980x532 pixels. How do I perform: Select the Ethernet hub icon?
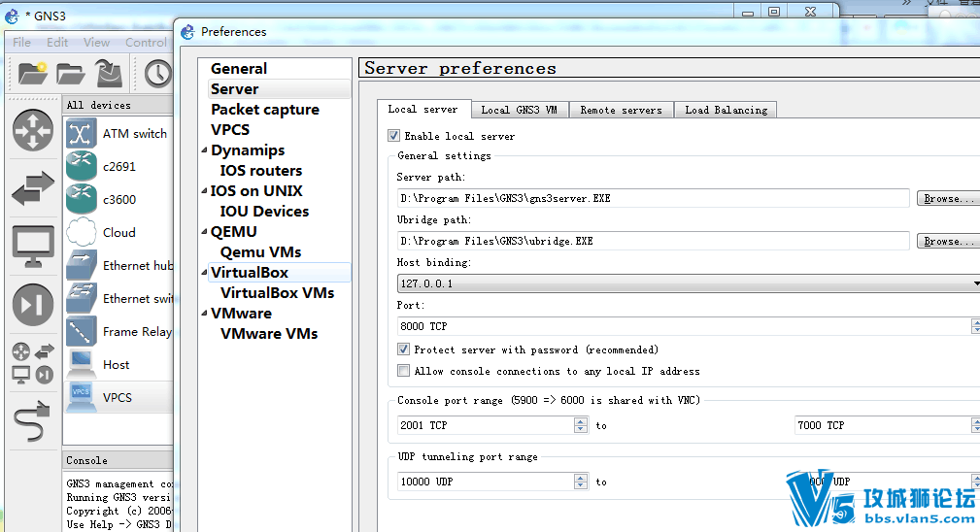coord(82,265)
